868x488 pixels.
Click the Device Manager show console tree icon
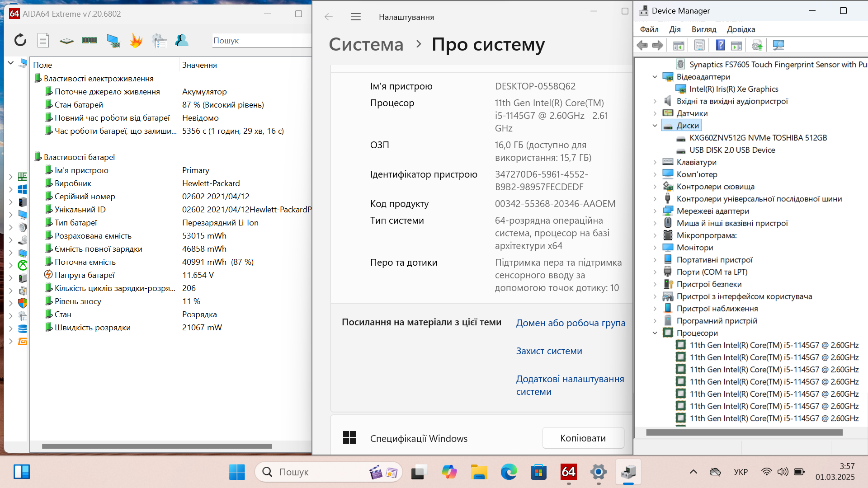tap(679, 45)
